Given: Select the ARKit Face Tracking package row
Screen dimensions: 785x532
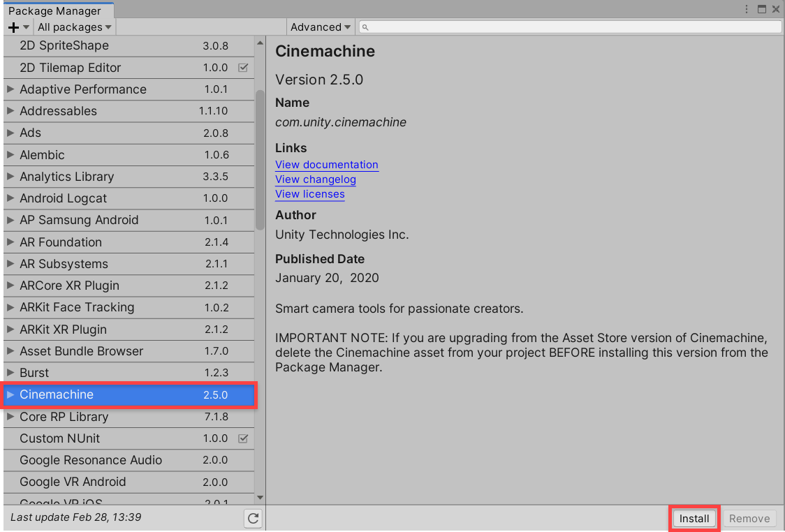Looking at the screenshot, I should click(x=129, y=307).
